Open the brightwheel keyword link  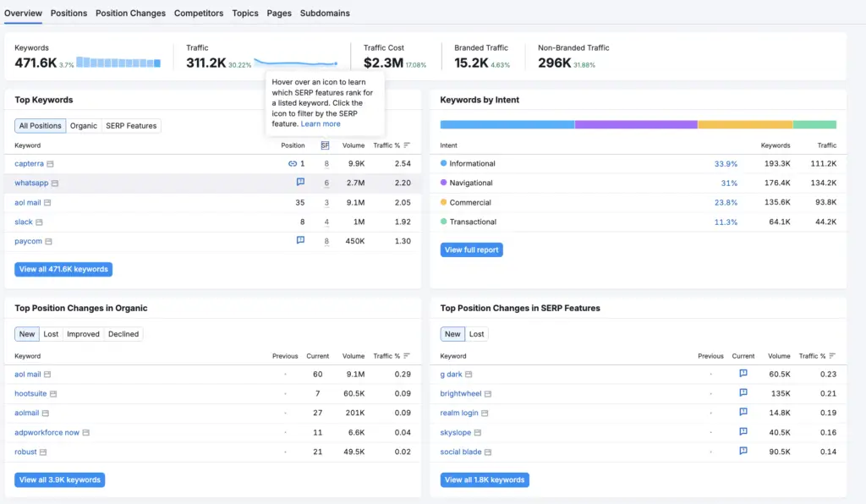click(461, 394)
